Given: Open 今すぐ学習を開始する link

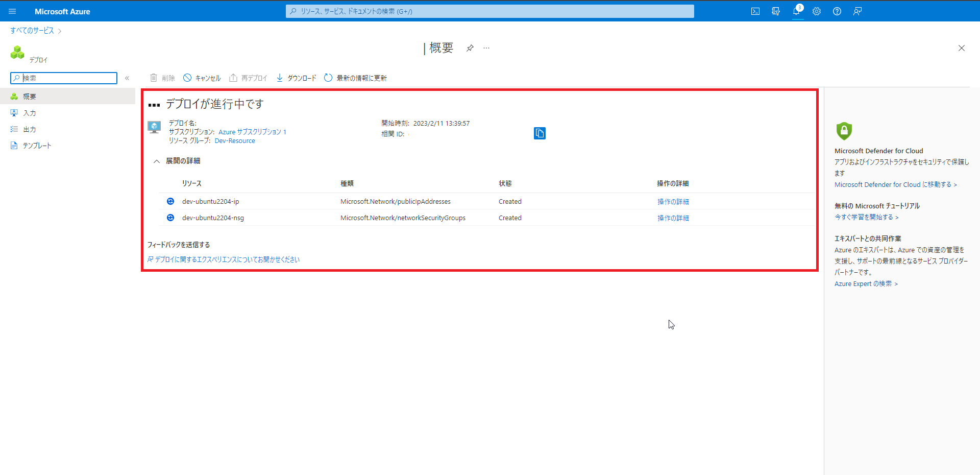Looking at the screenshot, I should point(867,217).
